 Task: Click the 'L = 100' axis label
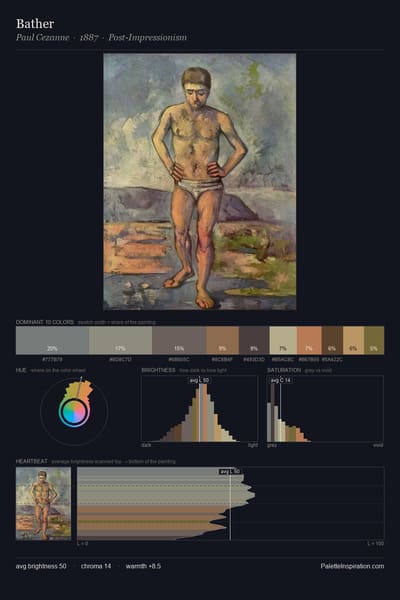tap(376, 543)
